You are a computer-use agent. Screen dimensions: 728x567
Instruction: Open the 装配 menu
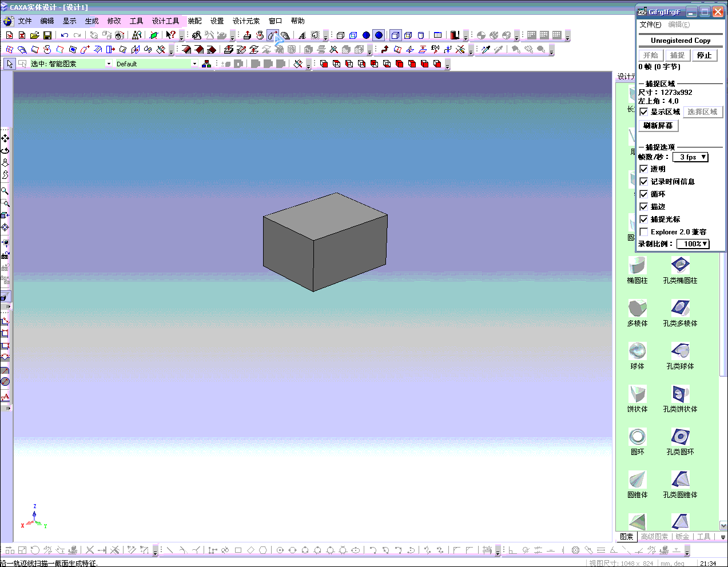pyautogui.click(x=194, y=21)
